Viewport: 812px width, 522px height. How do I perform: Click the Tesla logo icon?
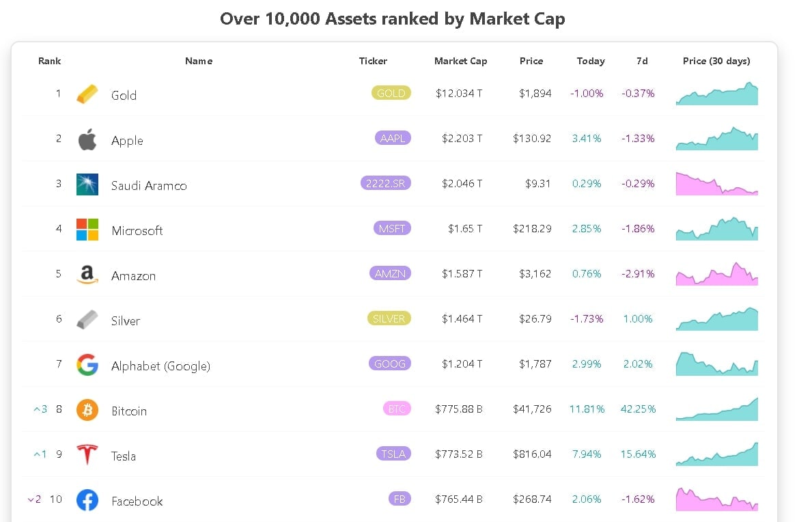(x=87, y=455)
